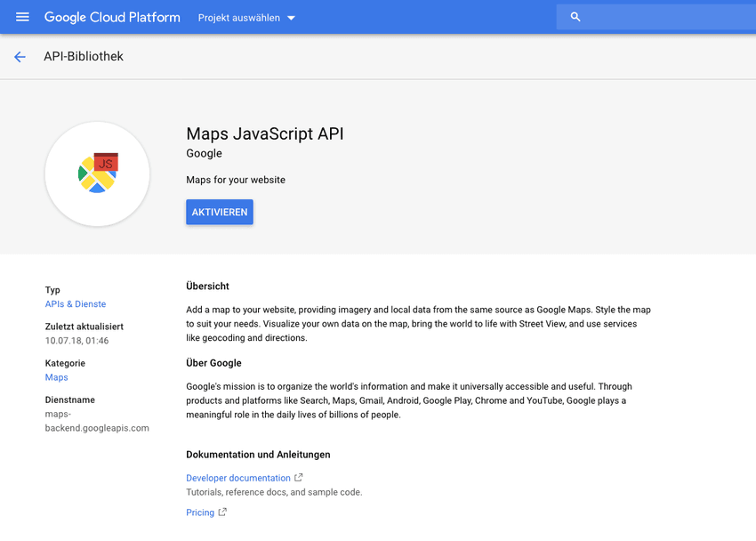Open the hamburger navigation menu

tap(22, 18)
